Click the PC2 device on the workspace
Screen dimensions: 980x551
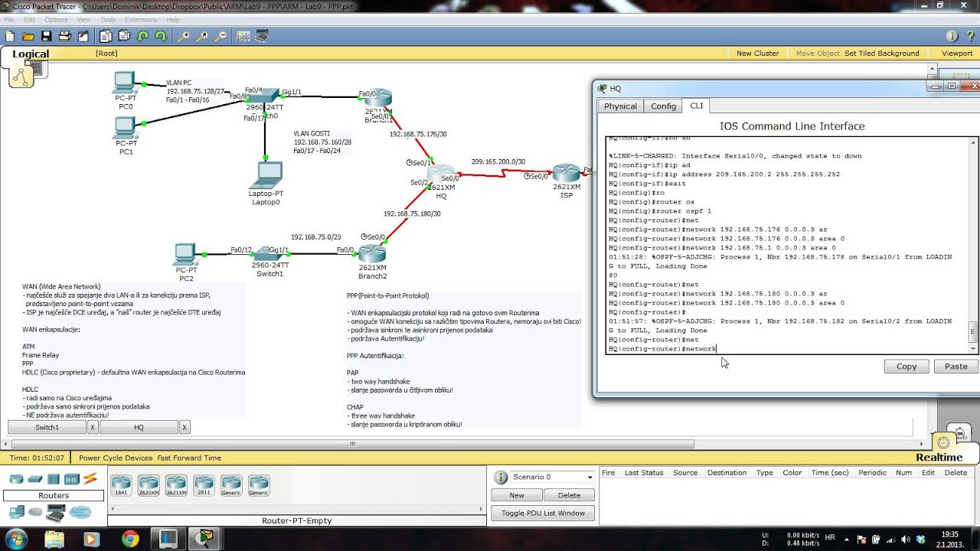pyautogui.click(x=185, y=256)
